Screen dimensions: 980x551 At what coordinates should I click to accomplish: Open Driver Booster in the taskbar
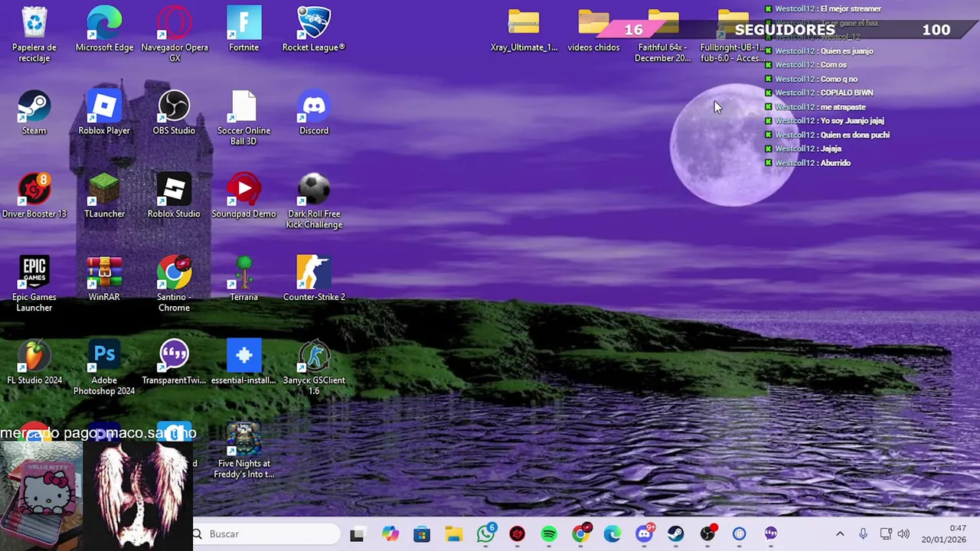tap(518, 534)
